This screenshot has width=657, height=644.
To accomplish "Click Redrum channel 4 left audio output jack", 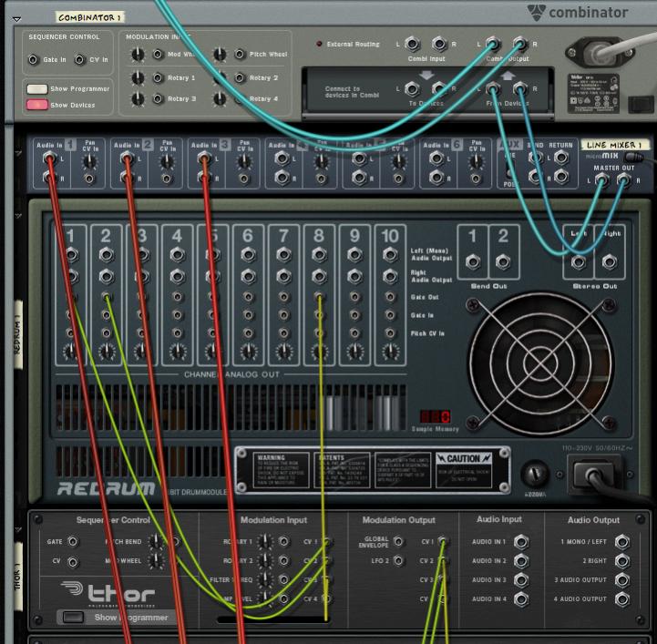I will tap(177, 254).
